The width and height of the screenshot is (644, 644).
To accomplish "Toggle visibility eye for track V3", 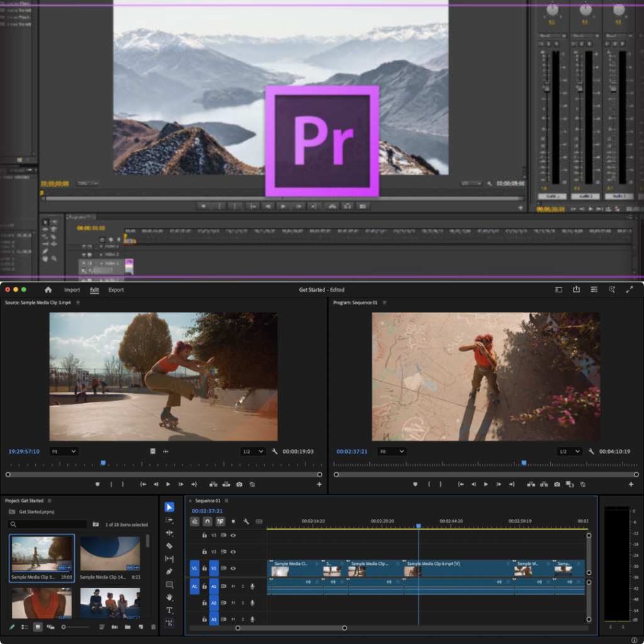I will pos(233,535).
